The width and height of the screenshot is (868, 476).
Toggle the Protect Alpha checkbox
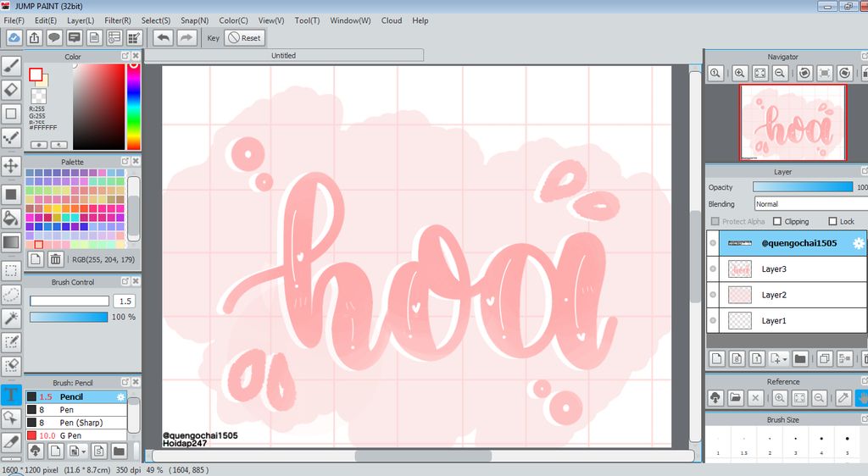pyautogui.click(x=715, y=221)
